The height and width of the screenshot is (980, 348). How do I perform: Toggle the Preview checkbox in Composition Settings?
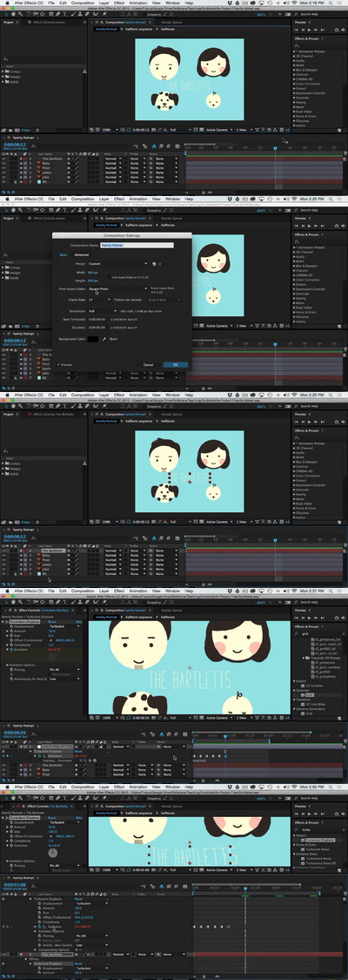point(58,364)
